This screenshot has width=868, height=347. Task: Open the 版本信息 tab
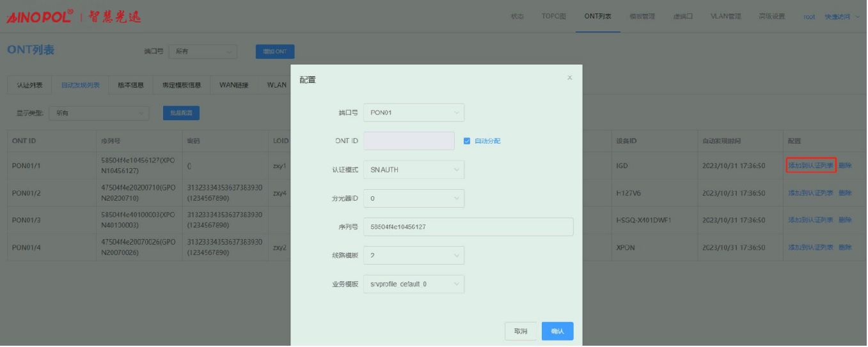coord(130,85)
